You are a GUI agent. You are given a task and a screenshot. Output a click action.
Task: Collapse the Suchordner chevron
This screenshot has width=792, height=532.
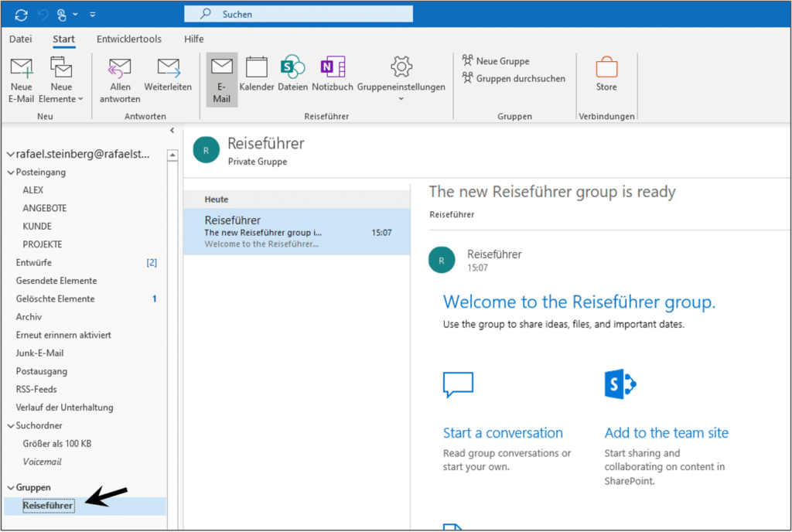[11, 426]
